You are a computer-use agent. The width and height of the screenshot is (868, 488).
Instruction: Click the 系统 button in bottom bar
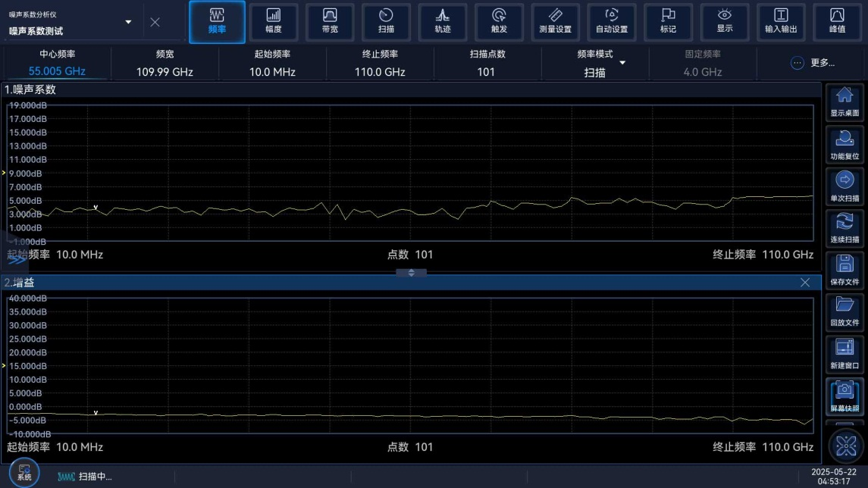24,472
